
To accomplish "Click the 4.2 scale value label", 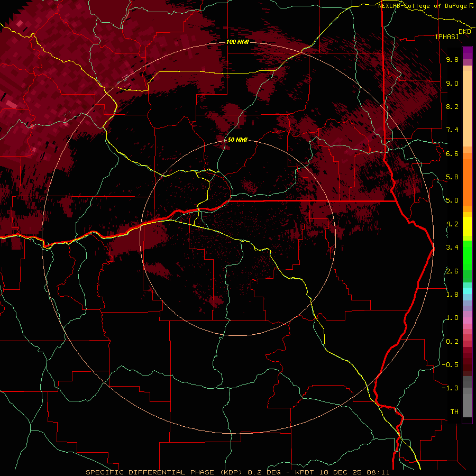I will pyautogui.click(x=452, y=224).
